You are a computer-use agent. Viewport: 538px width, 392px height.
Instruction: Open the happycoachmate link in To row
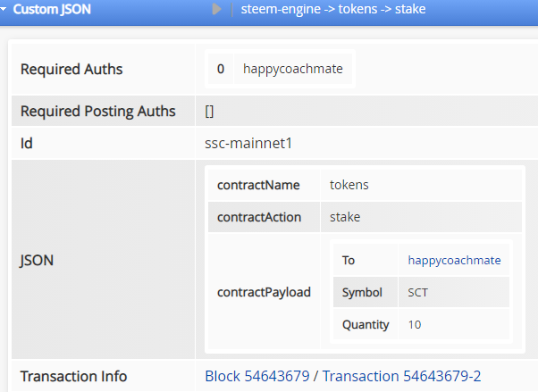point(454,261)
